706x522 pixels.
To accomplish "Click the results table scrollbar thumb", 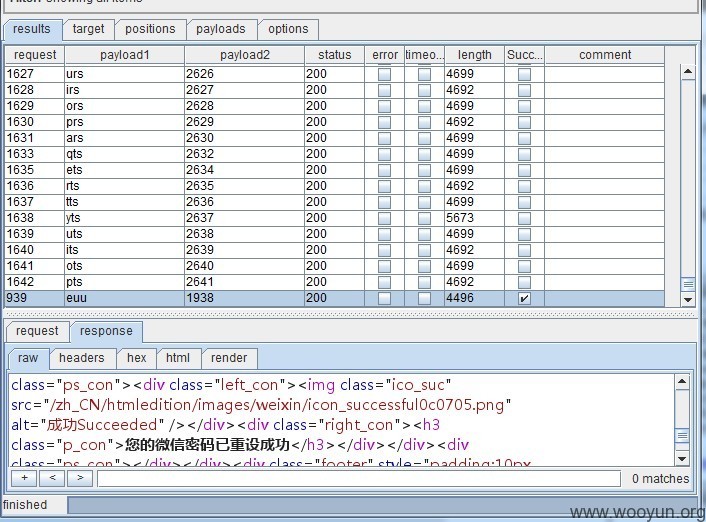I will click(x=688, y=284).
